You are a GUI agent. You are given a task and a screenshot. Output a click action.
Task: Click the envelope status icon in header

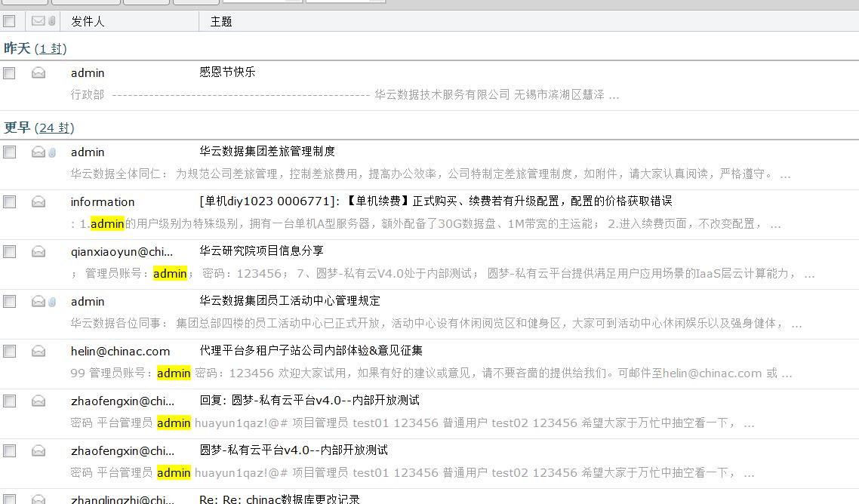(38, 21)
